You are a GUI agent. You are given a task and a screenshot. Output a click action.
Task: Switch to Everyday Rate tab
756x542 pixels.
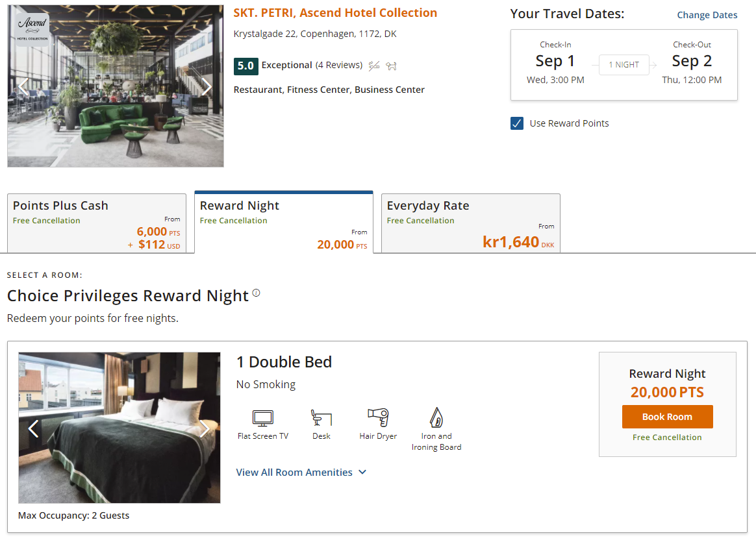pos(471,223)
